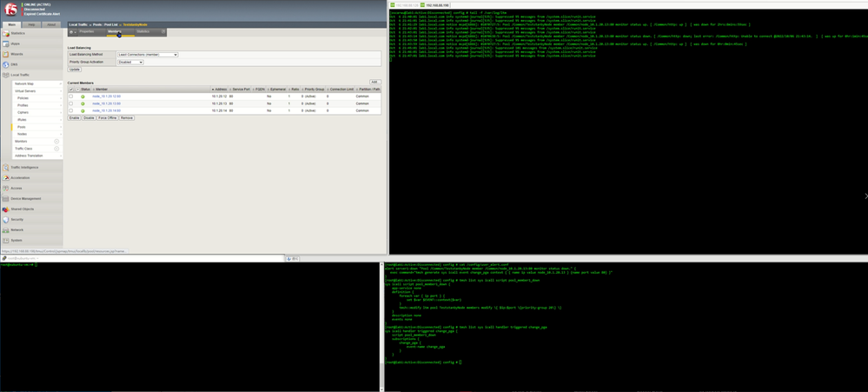Select the 192.168.88.198 terminal tab
Screen dimensions: 868x392
click(437, 5)
